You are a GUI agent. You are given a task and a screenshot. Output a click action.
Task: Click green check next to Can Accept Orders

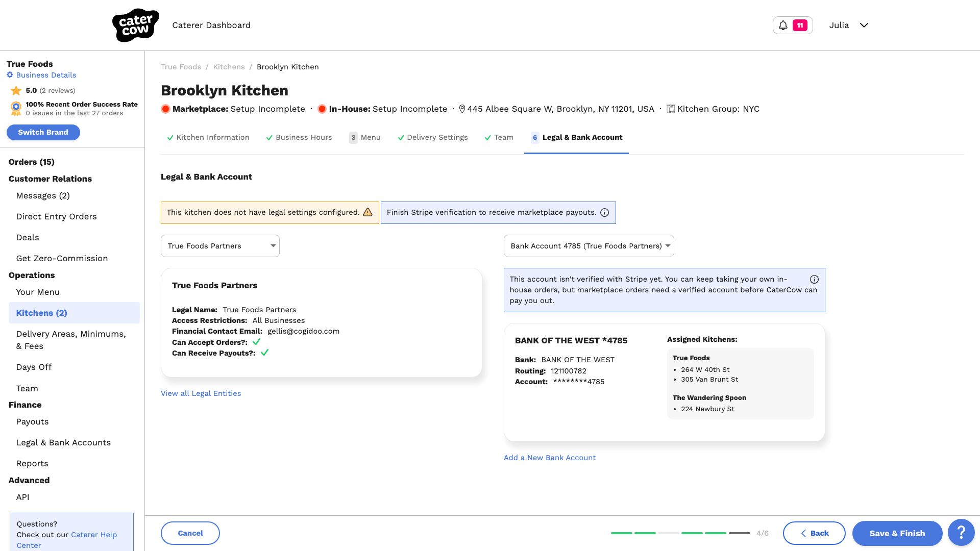[x=257, y=342]
